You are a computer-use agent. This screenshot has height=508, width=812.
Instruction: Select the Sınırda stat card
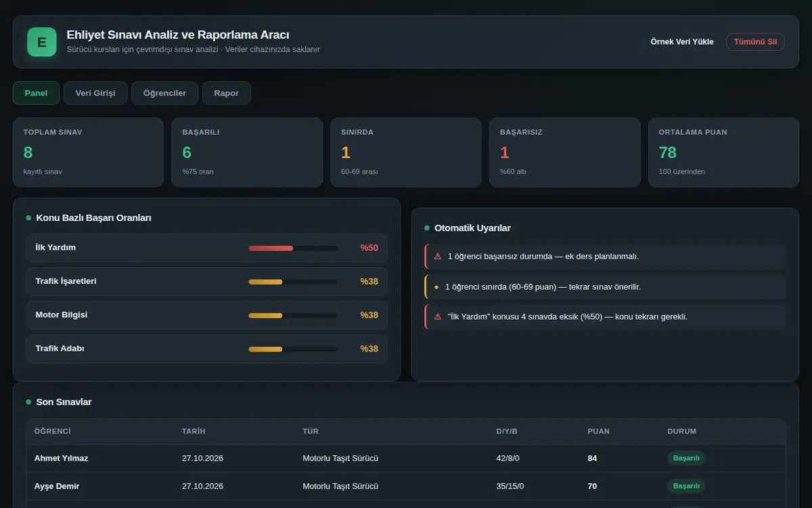(406, 152)
